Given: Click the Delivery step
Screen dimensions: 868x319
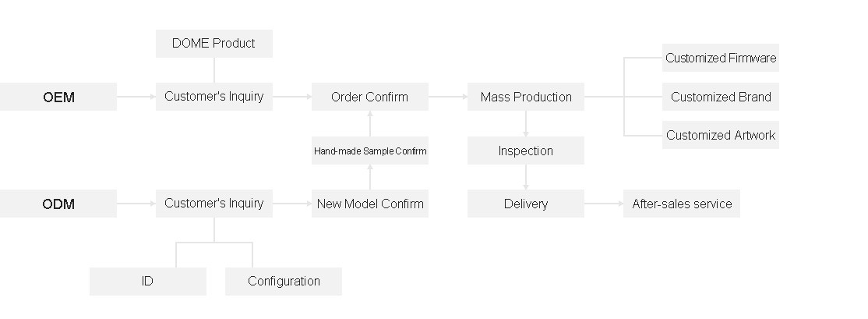Looking at the screenshot, I should (525, 204).
